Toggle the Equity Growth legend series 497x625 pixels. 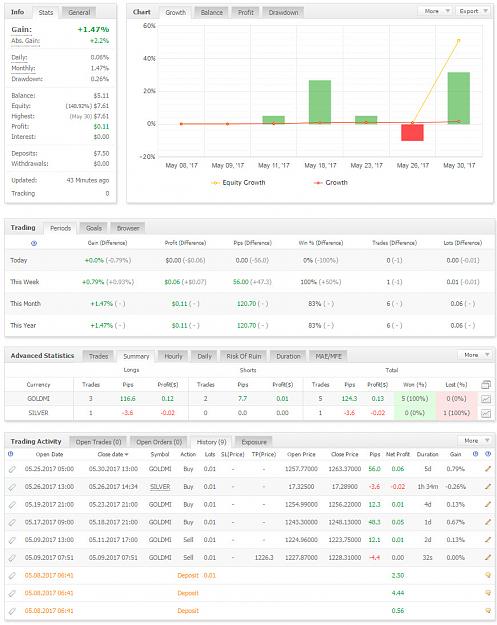[238, 183]
